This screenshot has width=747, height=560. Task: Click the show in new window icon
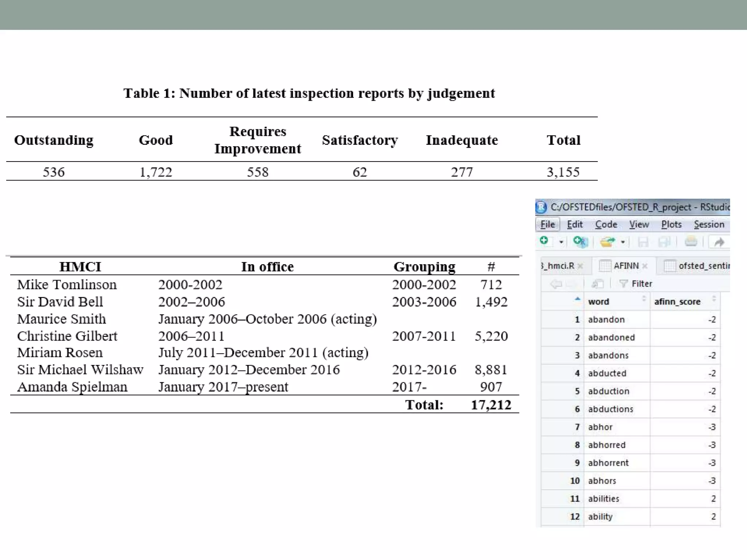coord(597,284)
